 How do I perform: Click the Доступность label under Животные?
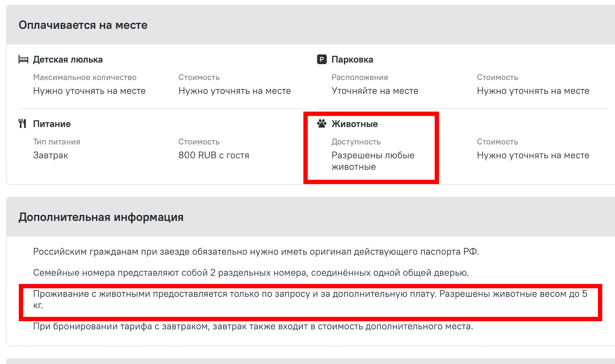[x=356, y=142]
